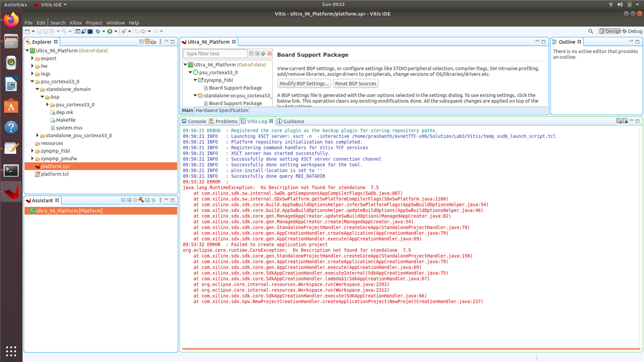
Task: Switch to the Hardware Specification tab
Action: pyautogui.click(x=221, y=110)
